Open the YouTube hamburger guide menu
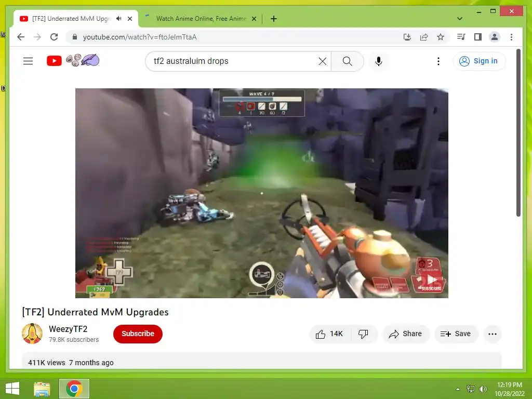The width and height of the screenshot is (532, 399). [x=28, y=61]
